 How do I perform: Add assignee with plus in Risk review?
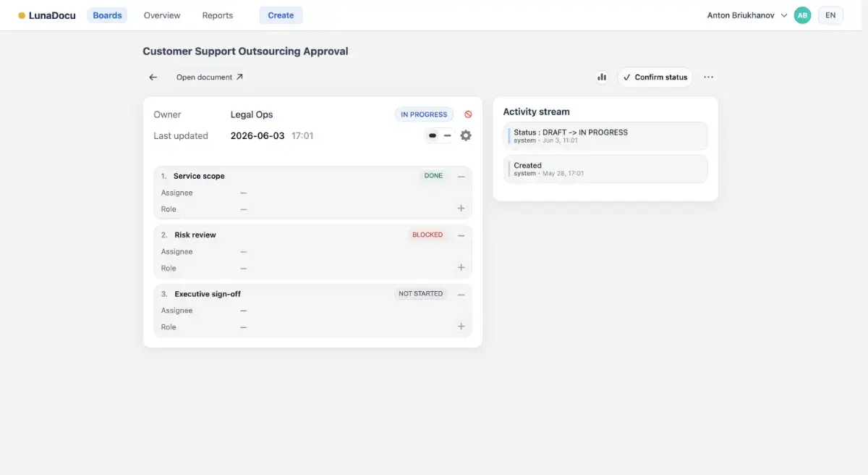click(461, 268)
